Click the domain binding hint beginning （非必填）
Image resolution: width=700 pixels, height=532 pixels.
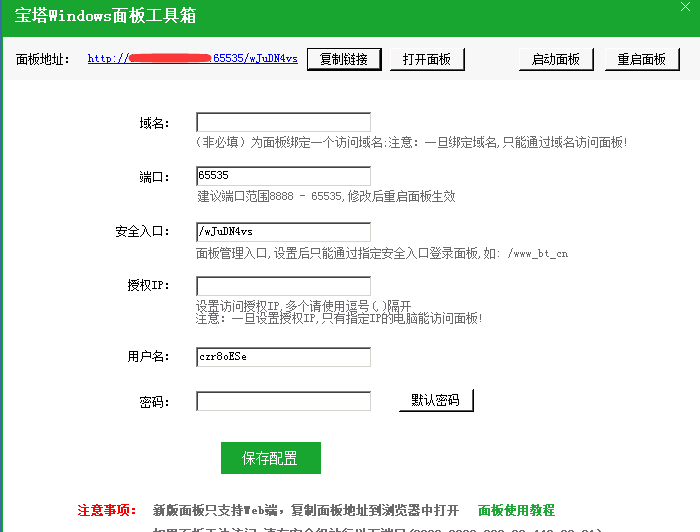click(412, 142)
